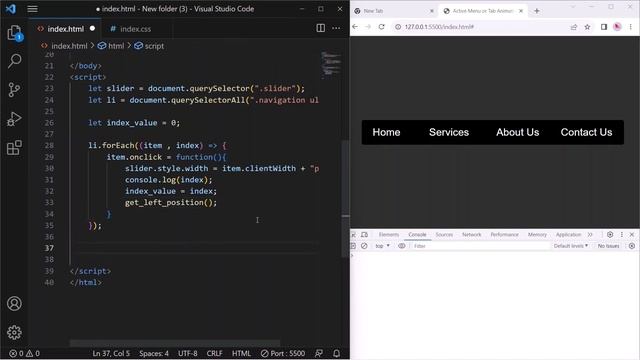Switch to the Sources DevTools tab
Image resolution: width=640 pixels, height=360 pixels.
444,235
